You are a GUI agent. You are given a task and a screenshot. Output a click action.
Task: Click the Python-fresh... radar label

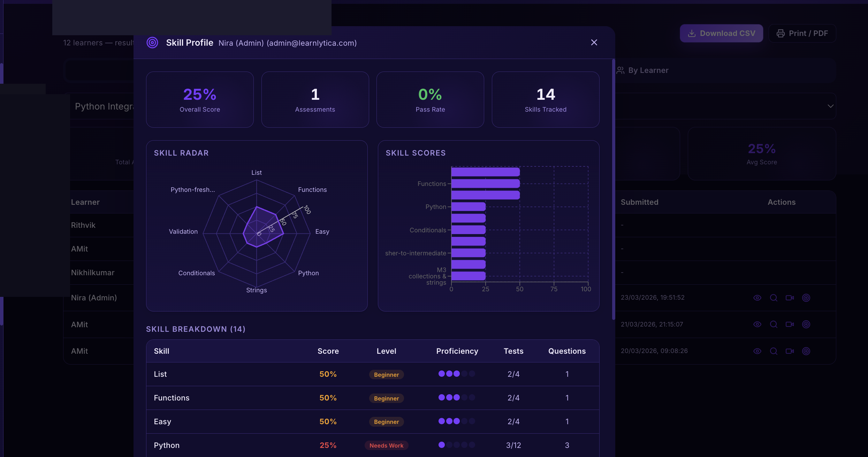coord(193,190)
